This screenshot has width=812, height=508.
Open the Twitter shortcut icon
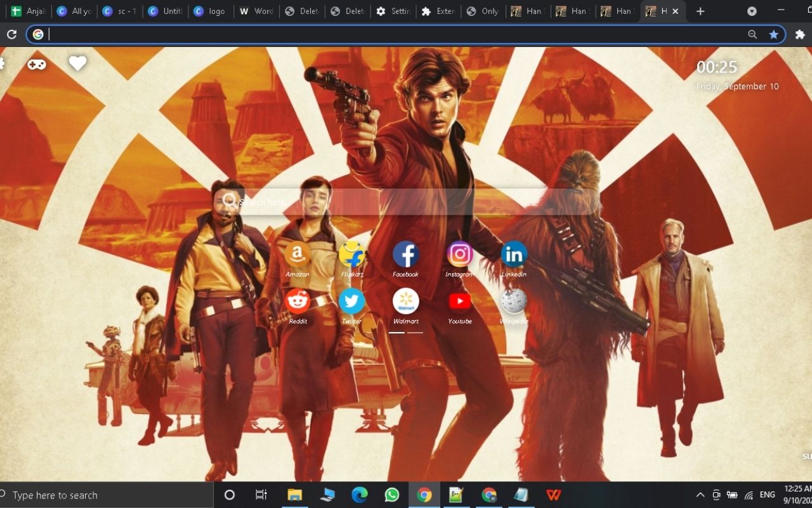click(351, 301)
